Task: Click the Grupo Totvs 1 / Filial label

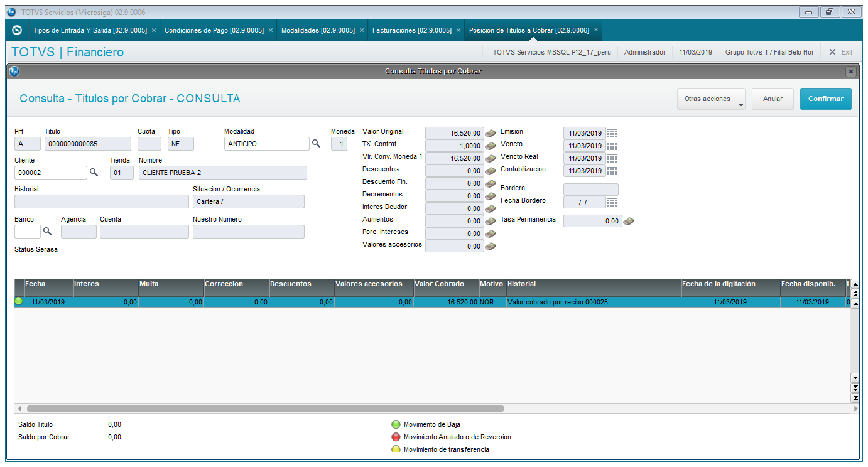Action: [769, 52]
